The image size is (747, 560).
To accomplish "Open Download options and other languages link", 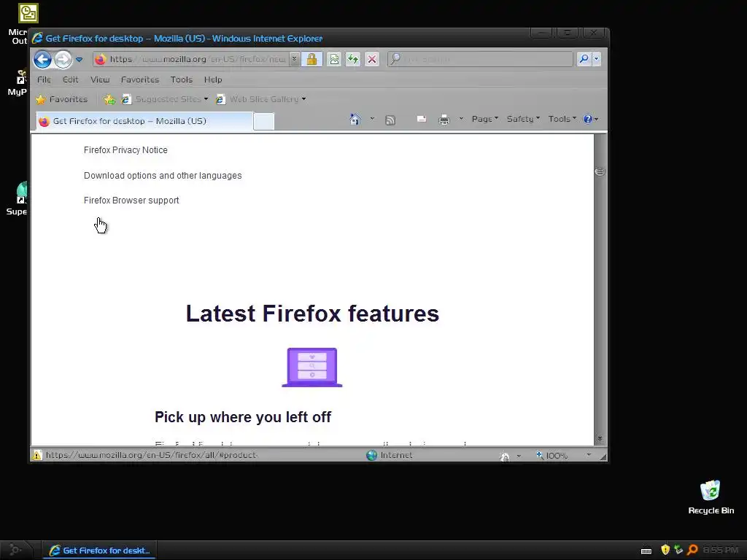I will [163, 176].
